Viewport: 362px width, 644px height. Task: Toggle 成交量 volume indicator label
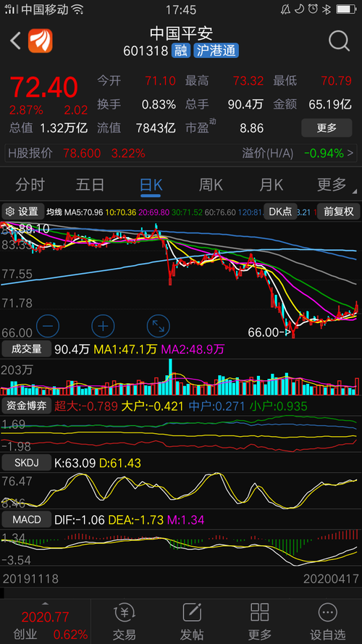pos(26,349)
